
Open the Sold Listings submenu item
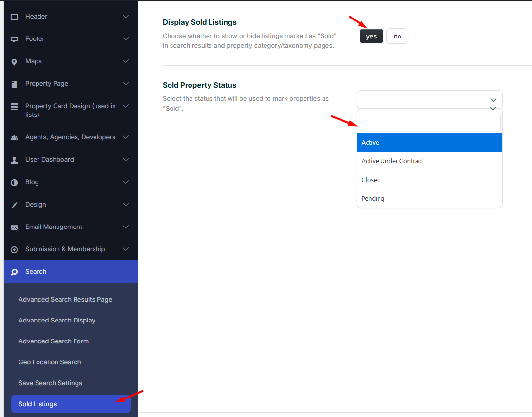click(38, 404)
